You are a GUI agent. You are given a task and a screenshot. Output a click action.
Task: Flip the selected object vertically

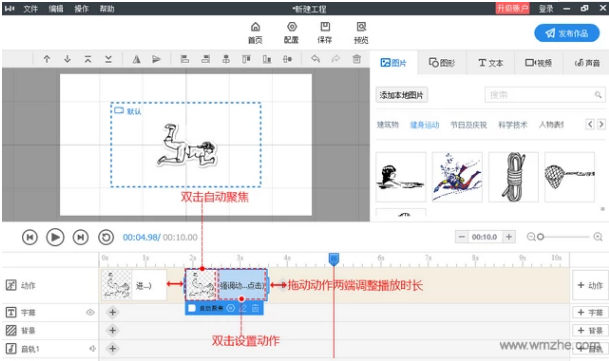[x=156, y=59]
